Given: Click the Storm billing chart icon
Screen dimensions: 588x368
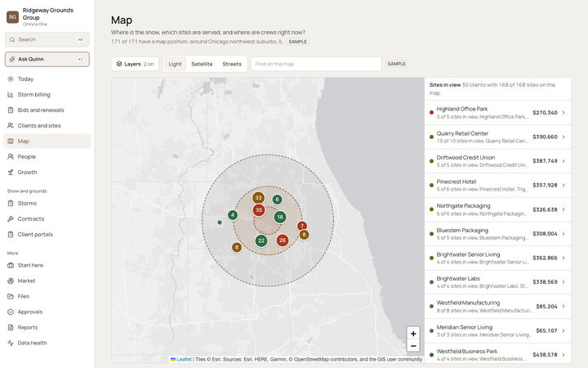Looking at the screenshot, I should [11, 95].
